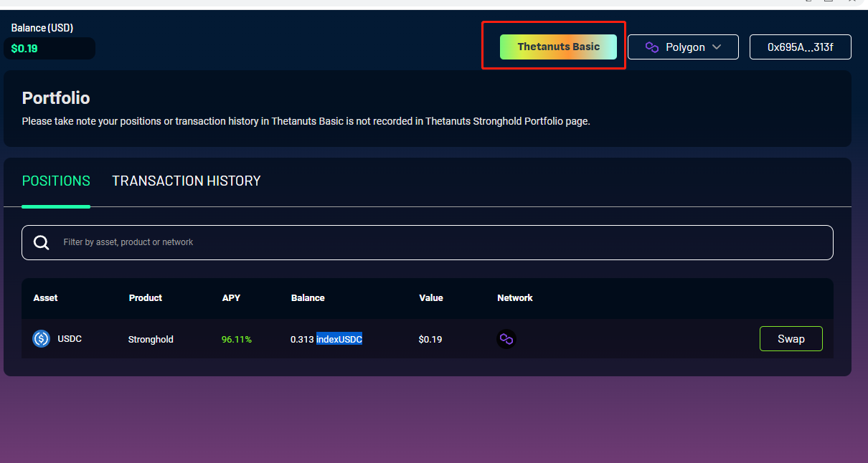
Task: Open wallet address 0x695A...313f button
Action: pyautogui.click(x=801, y=47)
